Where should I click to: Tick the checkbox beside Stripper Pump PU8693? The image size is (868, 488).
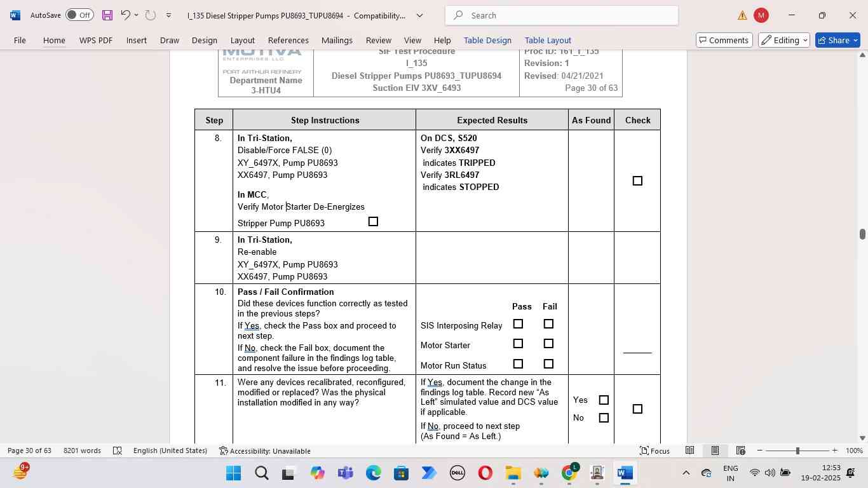[373, 222]
